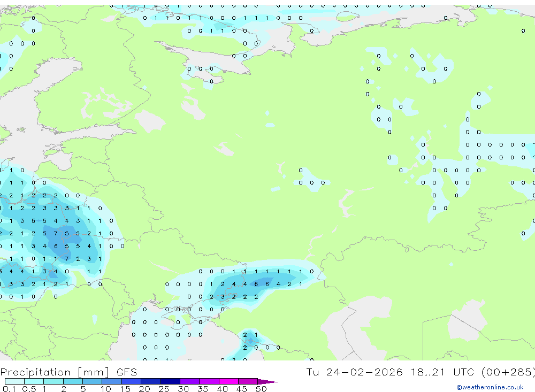Click the 2–5 mm legend swatch
This screenshot has height=392, width=535.
point(73,381)
